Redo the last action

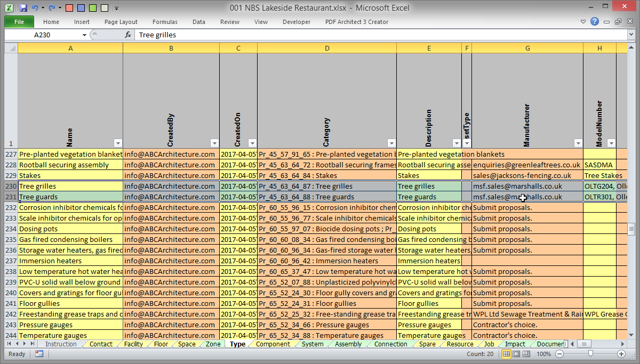52,7
